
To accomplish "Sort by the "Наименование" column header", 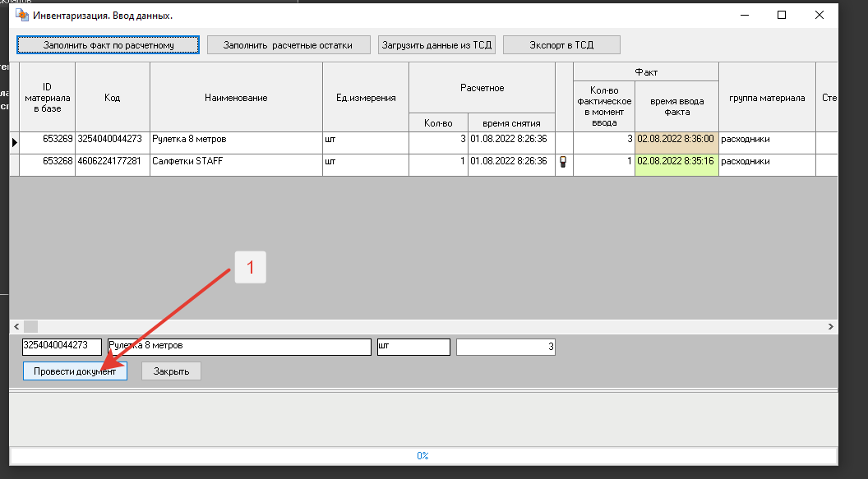I will pos(236,98).
